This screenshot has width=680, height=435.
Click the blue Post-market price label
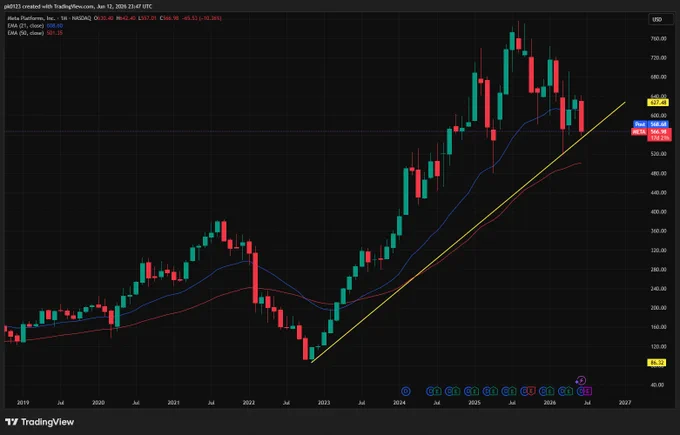tap(651, 124)
